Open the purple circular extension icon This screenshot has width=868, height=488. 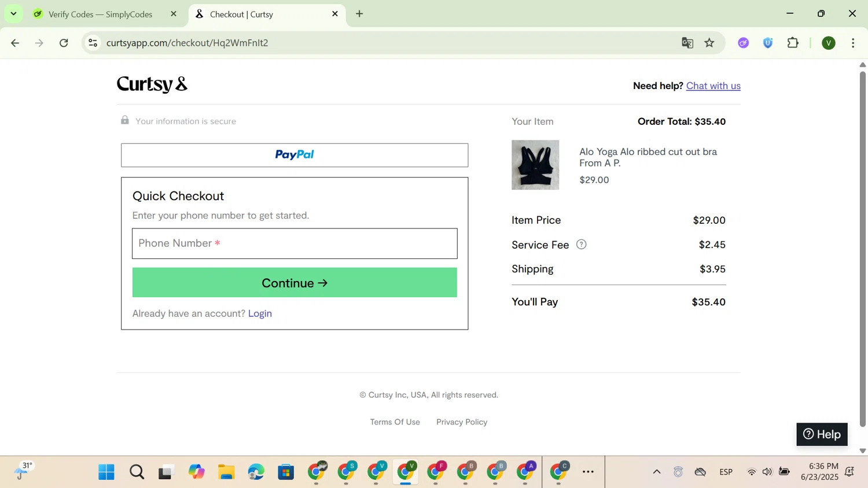tap(744, 43)
